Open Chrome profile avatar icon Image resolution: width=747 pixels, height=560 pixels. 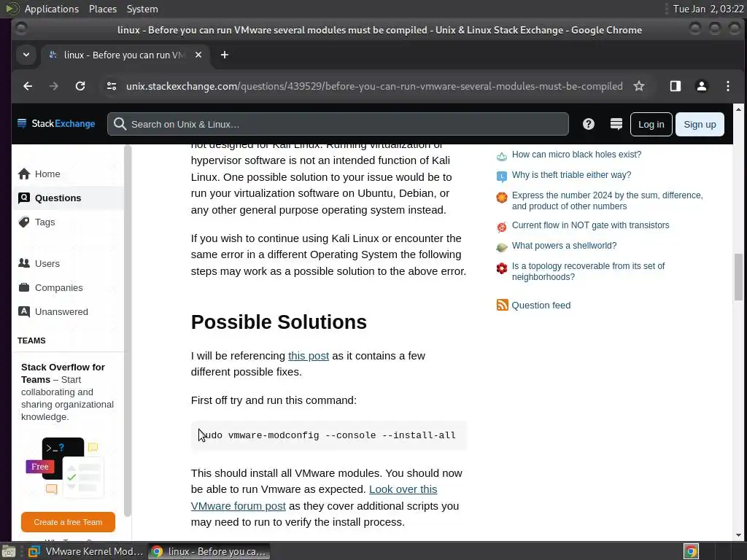tap(701, 86)
